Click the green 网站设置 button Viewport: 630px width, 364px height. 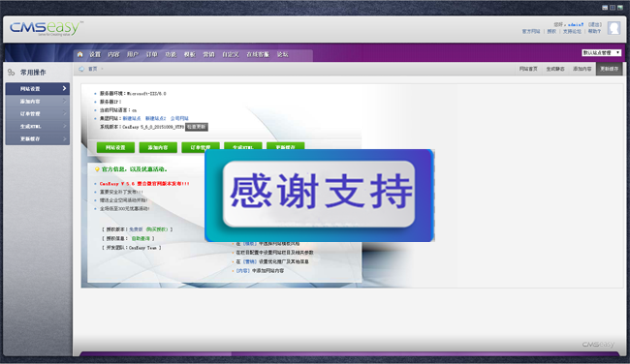(115, 147)
